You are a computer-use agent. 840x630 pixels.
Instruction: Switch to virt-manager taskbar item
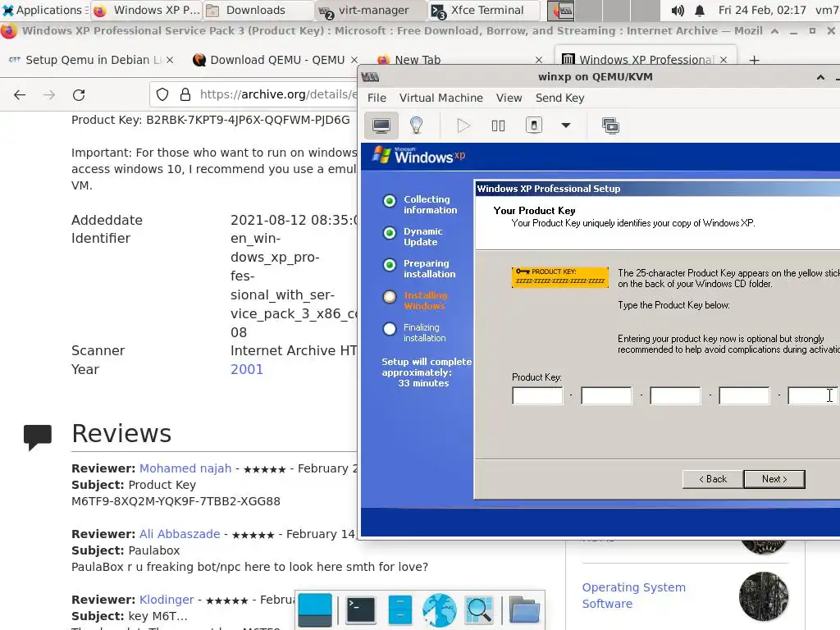372,10
